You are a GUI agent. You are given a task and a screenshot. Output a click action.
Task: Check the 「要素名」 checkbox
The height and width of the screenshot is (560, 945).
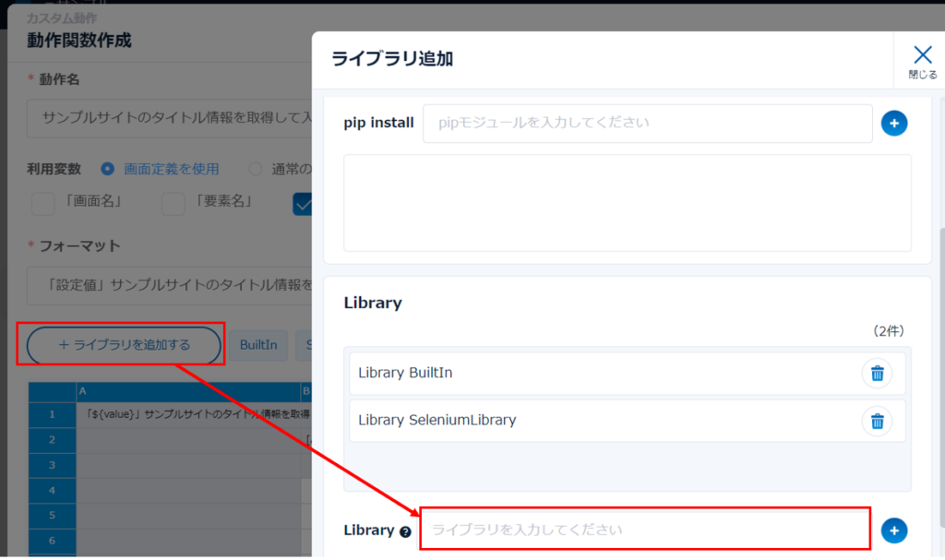(173, 203)
